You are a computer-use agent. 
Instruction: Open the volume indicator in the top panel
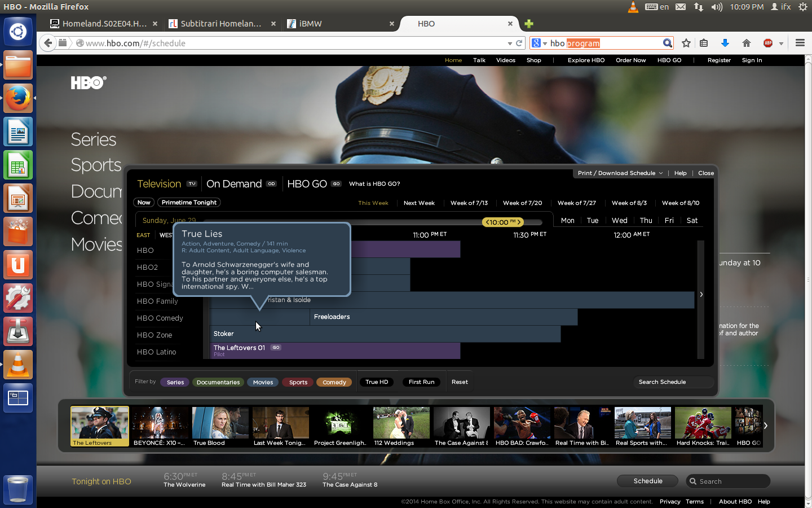click(717, 7)
